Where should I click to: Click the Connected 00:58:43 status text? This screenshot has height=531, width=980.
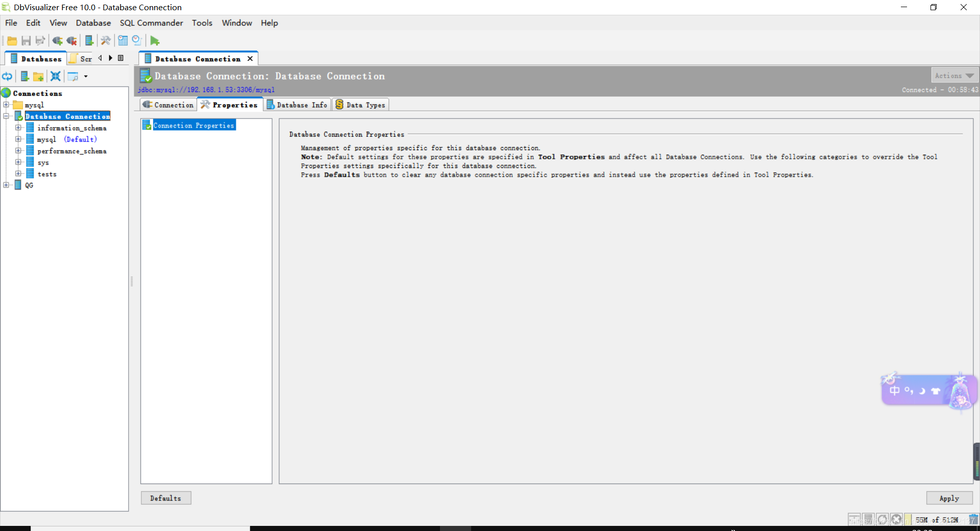click(940, 90)
